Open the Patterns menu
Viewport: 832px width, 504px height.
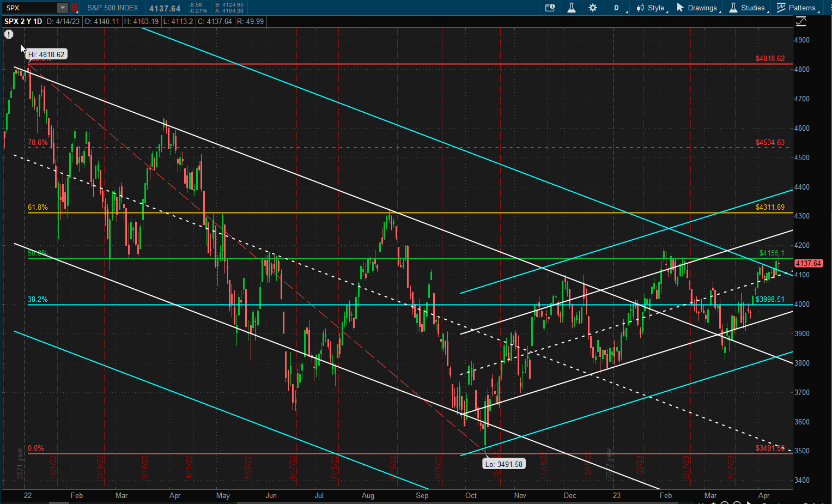click(x=797, y=8)
